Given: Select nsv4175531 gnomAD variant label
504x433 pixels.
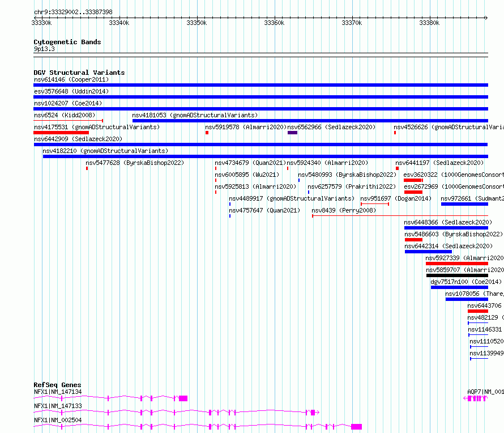Looking at the screenshot, I should coord(97,127).
